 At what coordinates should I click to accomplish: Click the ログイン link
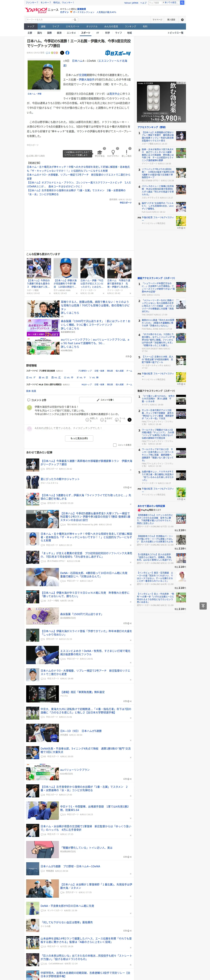(x=64, y=12)
